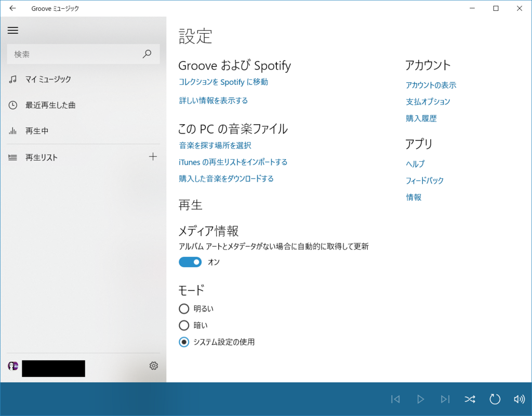Minimize the Groove ミュージック window
The height and width of the screenshot is (416, 532).
click(x=472, y=8)
